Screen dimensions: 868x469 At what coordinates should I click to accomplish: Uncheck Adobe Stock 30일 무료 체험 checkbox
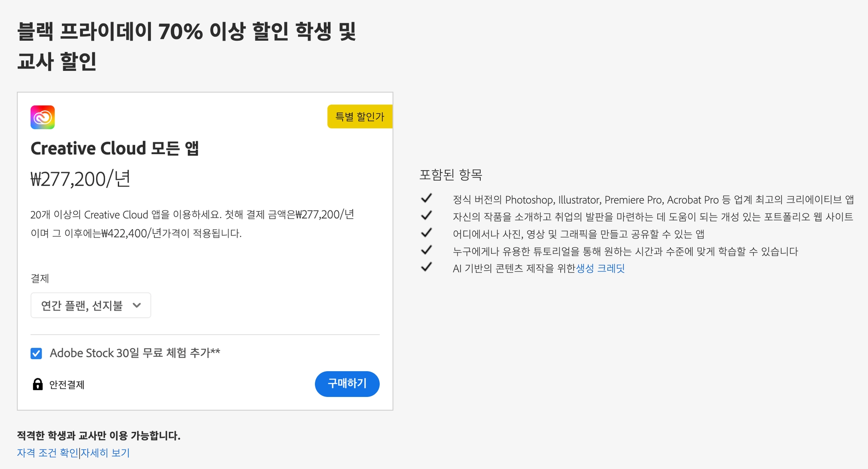click(x=36, y=353)
